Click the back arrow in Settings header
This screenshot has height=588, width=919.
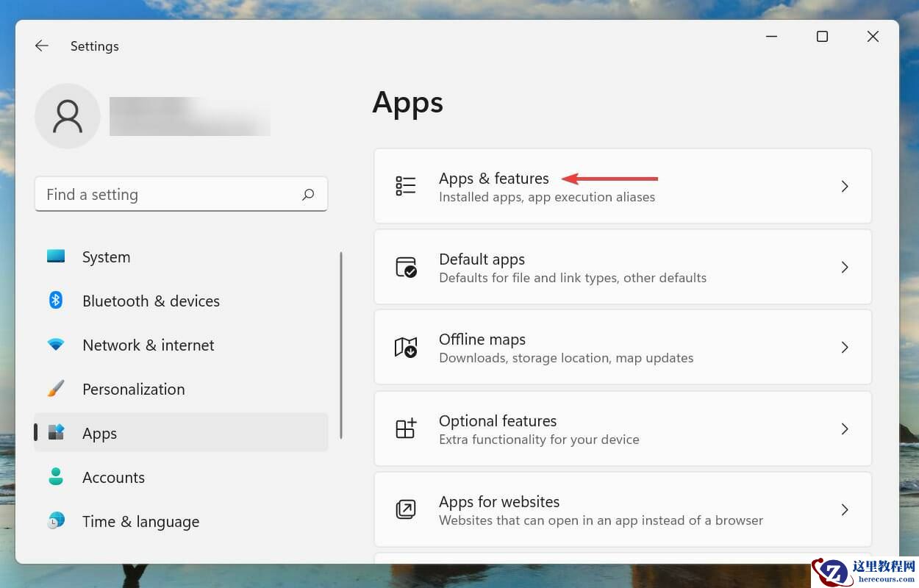coord(42,46)
